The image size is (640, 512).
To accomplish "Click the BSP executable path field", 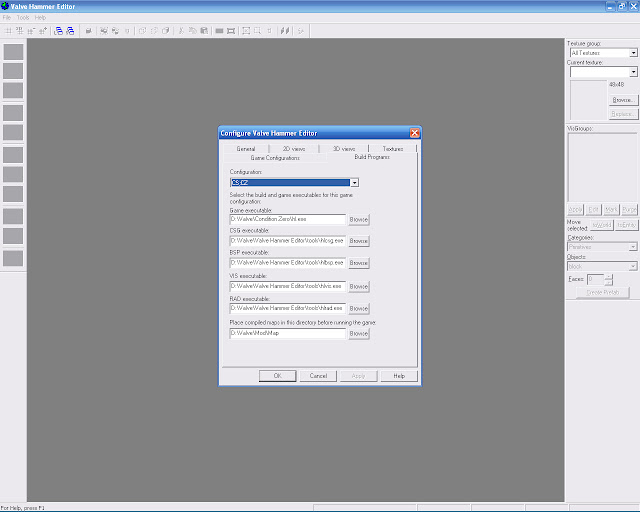I will click(x=288, y=263).
